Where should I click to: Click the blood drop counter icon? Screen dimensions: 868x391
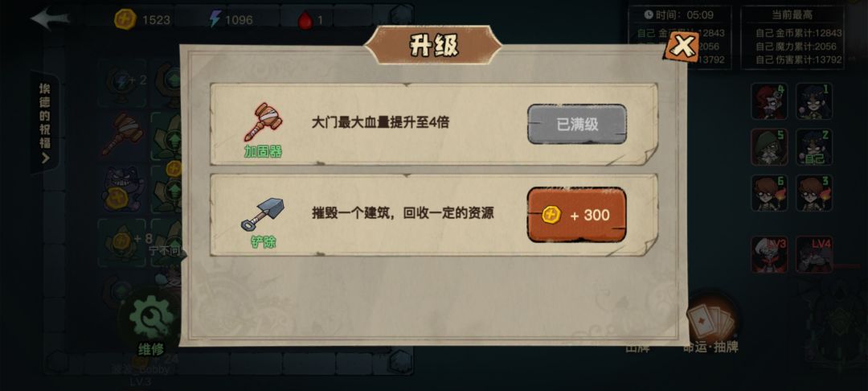(x=305, y=20)
